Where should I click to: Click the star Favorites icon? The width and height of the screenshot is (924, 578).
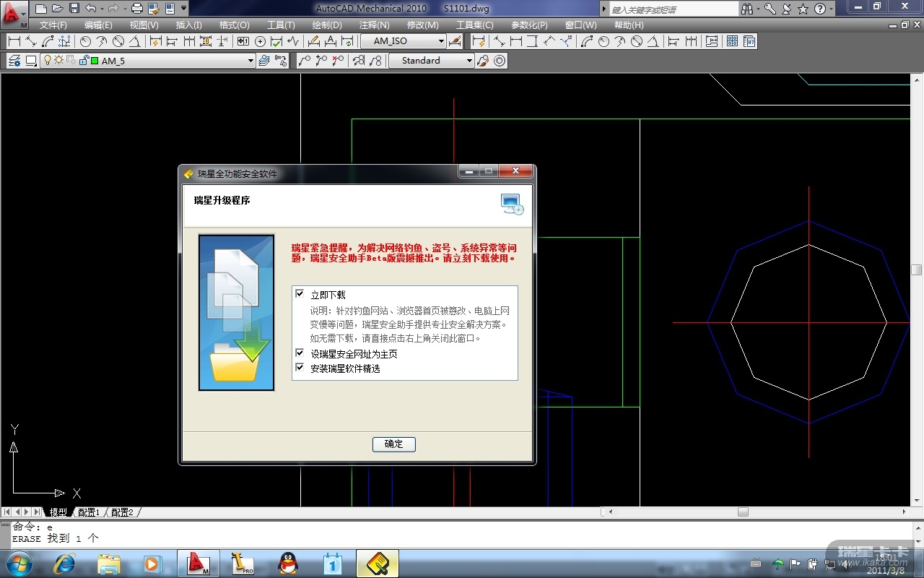pos(803,9)
